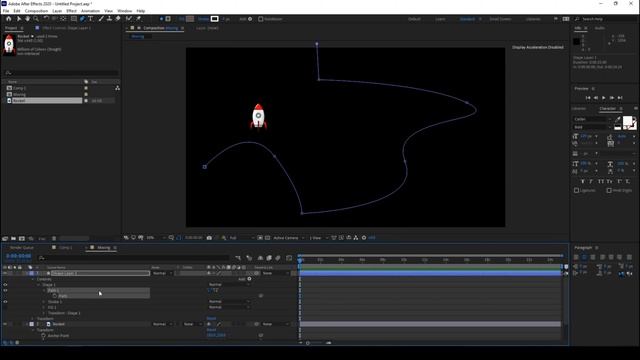The width and height of the screenshot is (640, 360).
Task: Collapse the Contents group of Shape Layer 1
Action: click(x=33, y=279)
